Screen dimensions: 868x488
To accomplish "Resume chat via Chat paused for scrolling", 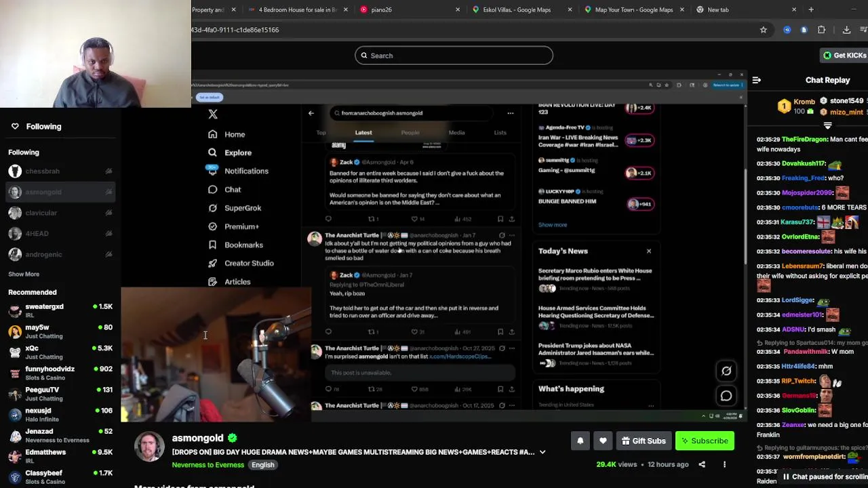I will click(825, 477).
